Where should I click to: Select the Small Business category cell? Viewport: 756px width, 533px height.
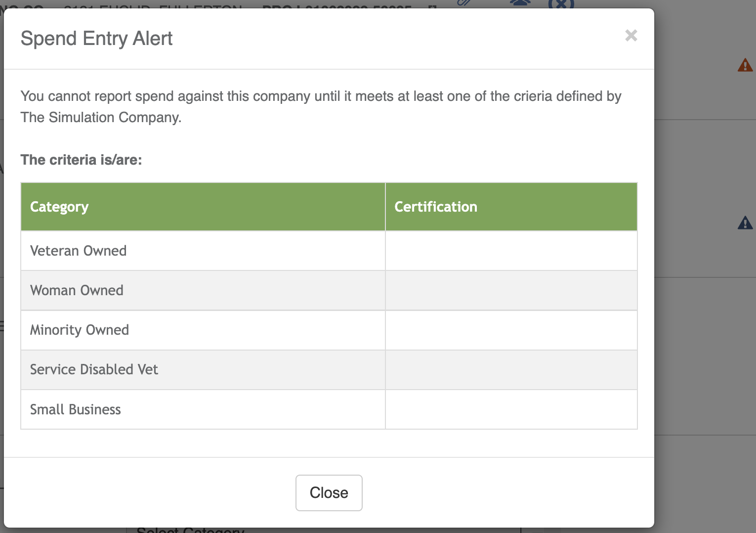click(203, 409)
